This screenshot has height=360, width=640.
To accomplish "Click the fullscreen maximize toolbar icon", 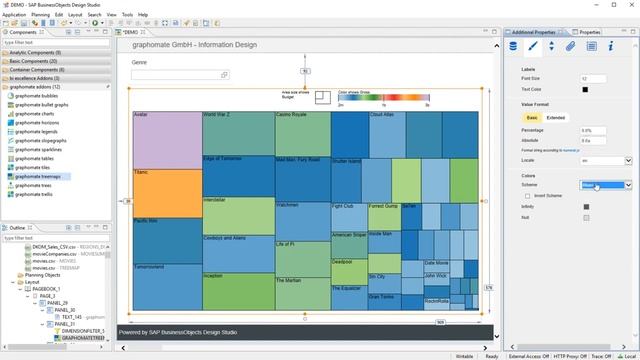I will tap(165, 23).
